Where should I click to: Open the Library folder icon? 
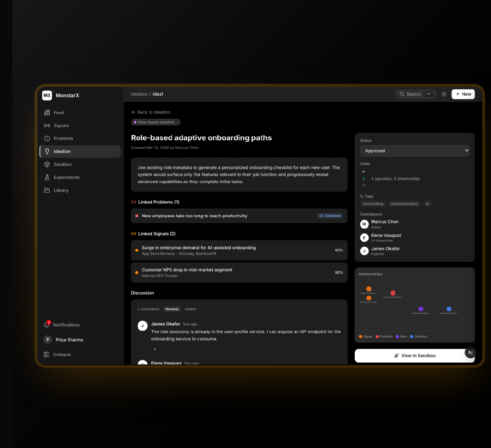click(47, 190)
